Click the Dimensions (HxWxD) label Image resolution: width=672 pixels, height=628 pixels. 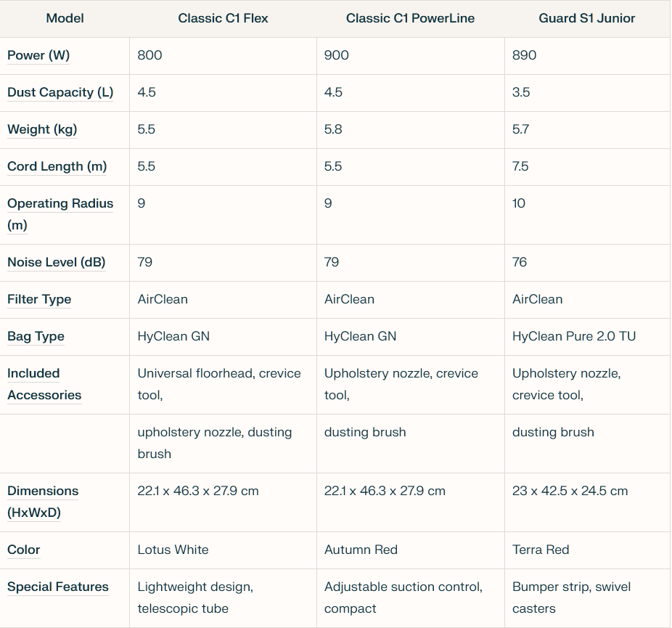click(x=43, y=502)
